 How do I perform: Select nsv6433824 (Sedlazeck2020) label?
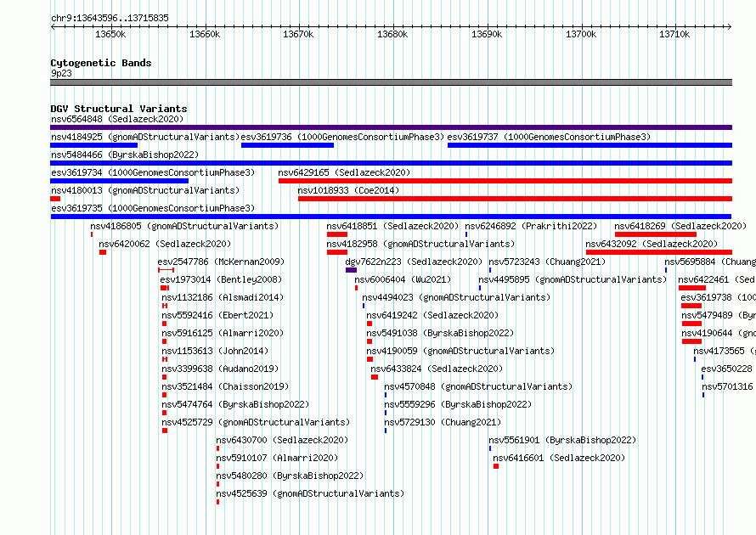(x=437, y=369)
